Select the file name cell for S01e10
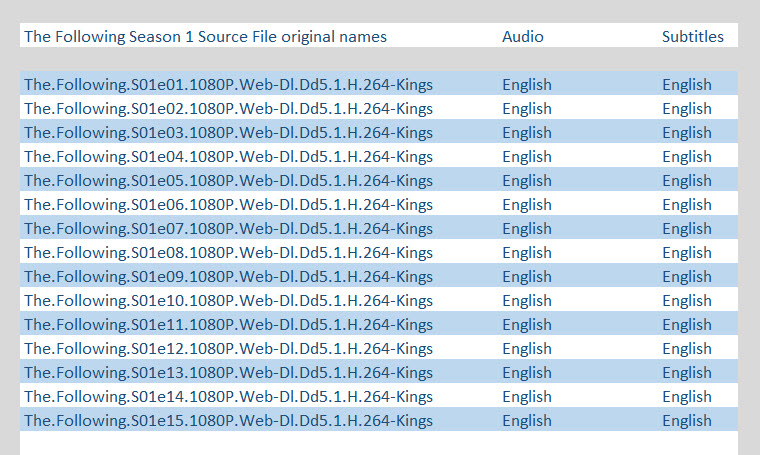Image resolution: width=760 pixels, height=455 pixels. point(228,300)
